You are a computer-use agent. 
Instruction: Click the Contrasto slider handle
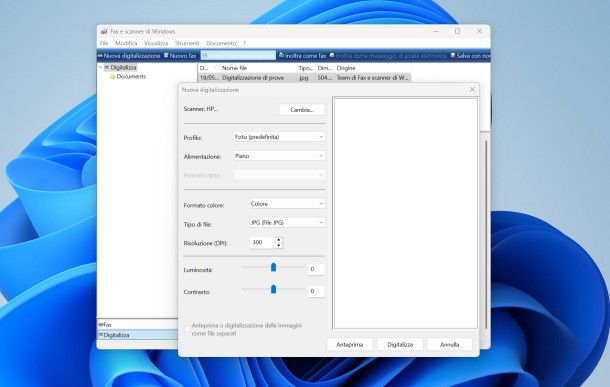click(x=273, y=289)
